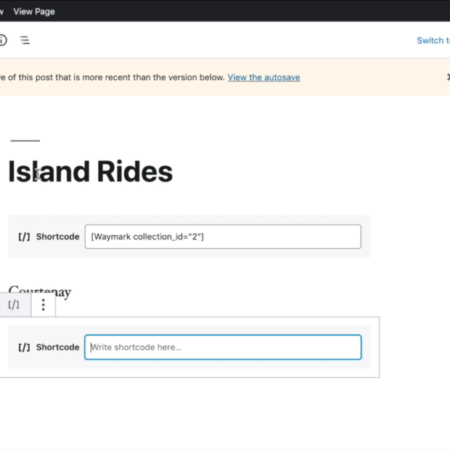Open block more options three-dot menu
This screenshot has height=450, width=450.
[43, 305]
